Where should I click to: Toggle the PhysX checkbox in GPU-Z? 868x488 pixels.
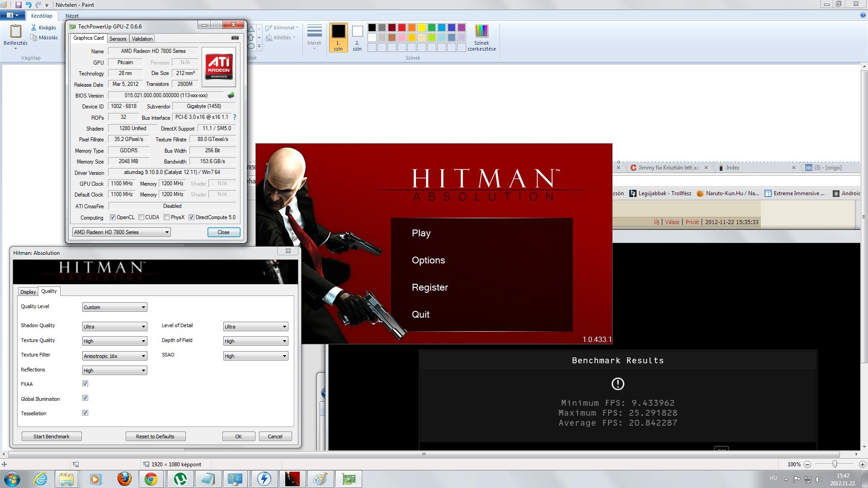tap(166, 217)
